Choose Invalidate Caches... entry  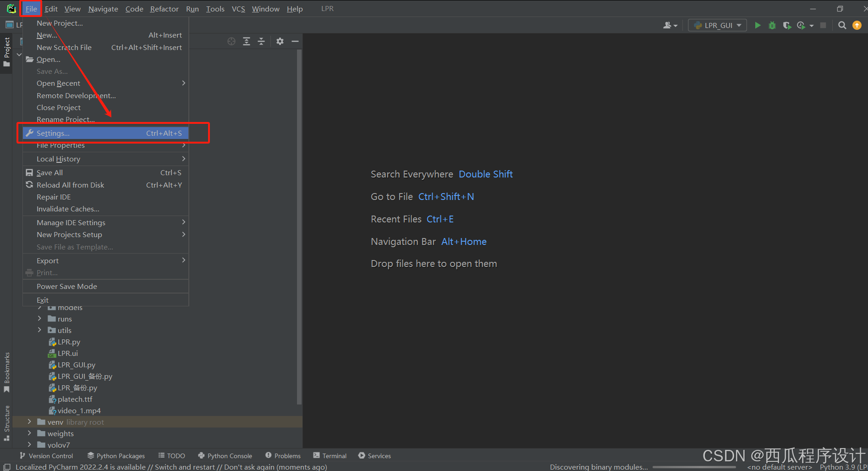coord(106,209)
